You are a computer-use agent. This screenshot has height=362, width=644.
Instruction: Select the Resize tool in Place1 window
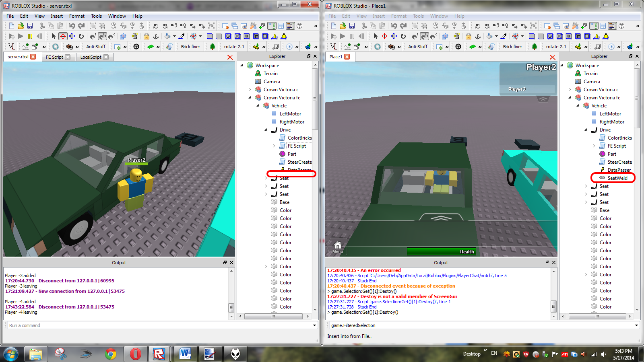[x=394, y=36]
